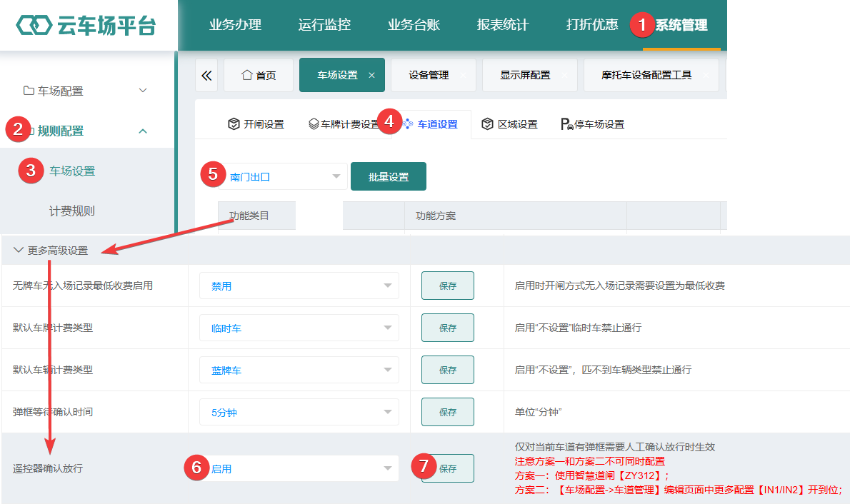Open the 默认车牌计费类型 临时车 dropdown

click(x=299, y=328)
